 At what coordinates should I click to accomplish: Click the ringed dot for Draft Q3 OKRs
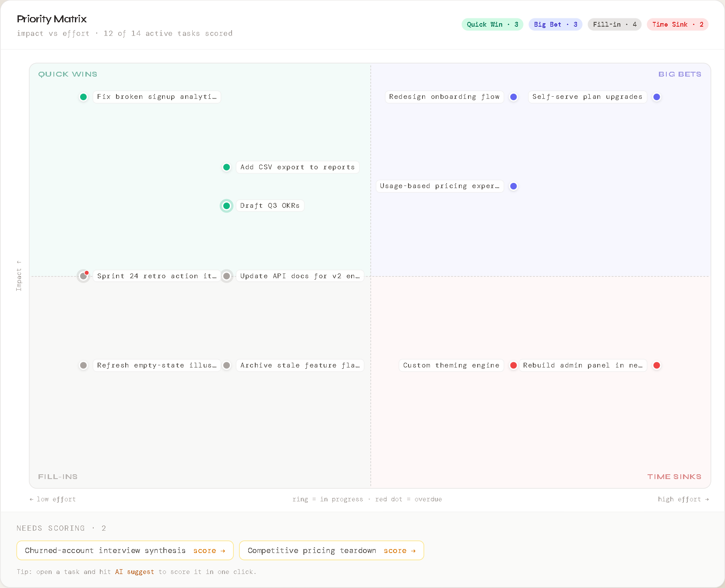226,206
